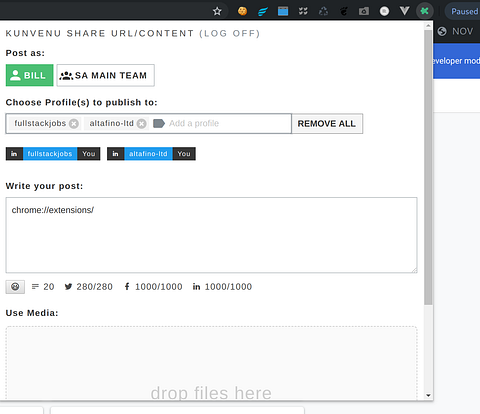This screenshot has width=480, height=414.
Task: Open the emoji picker button
Action: 15,287
